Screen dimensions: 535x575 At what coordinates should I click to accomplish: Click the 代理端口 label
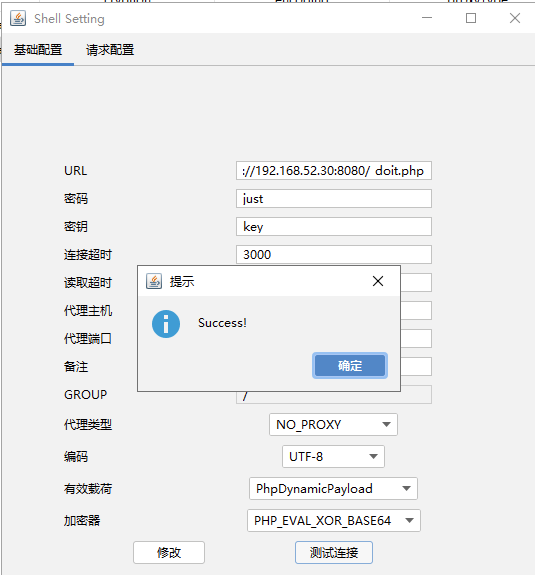[x=88, y=338]
